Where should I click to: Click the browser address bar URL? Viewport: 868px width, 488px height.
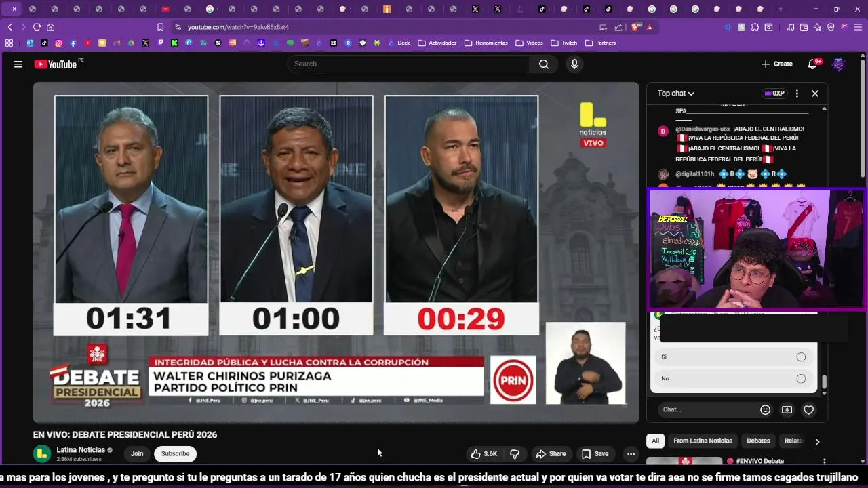coord(238,27)
